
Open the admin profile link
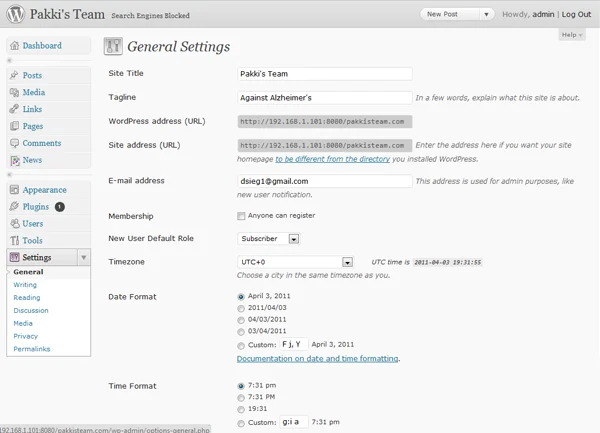[543, 15]
